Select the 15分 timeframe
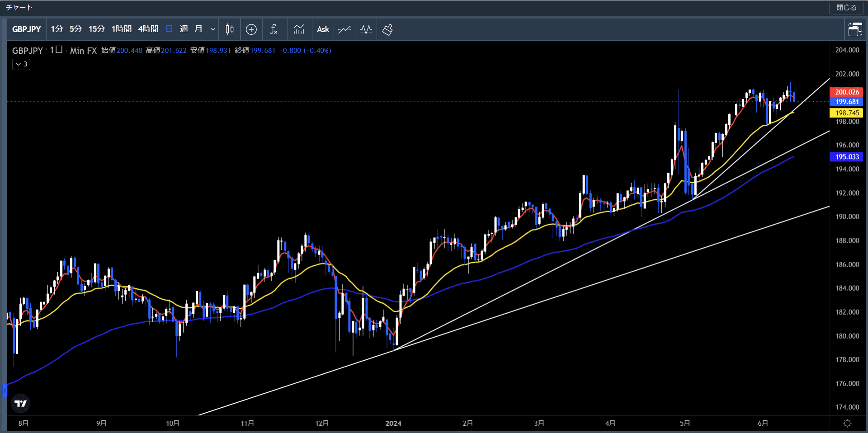Screen dimensions: 868x433 (x=97, y=29)
